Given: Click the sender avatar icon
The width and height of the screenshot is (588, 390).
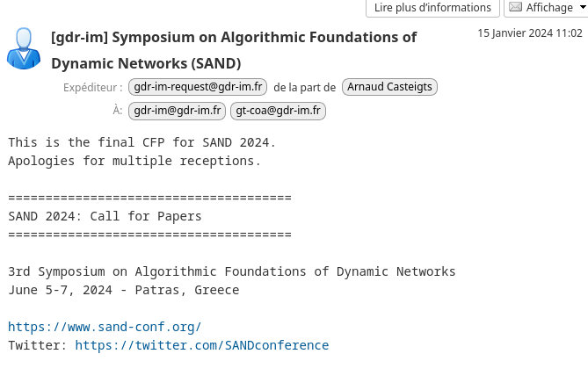Looking at the screenshot, I should 24,48.
